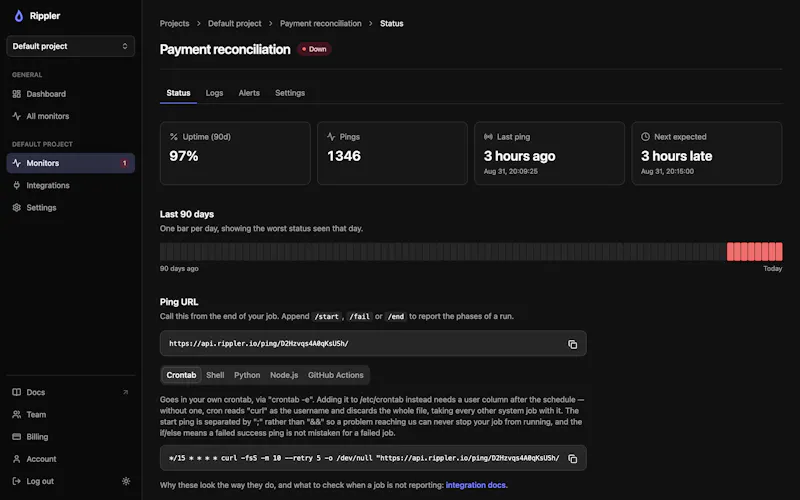Switch to the Alerts tab
This screenshot has height=500, width=800.
249,93
